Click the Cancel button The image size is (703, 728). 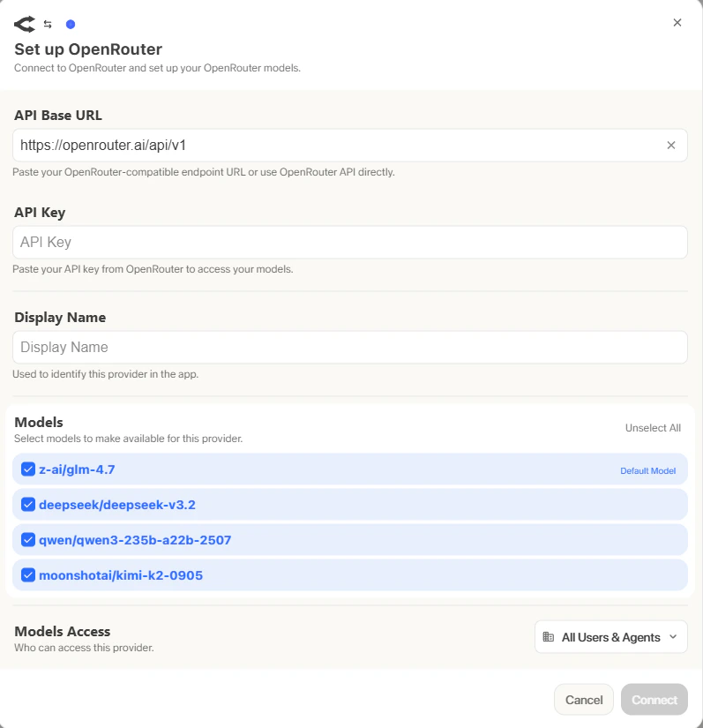tap(583, 699)
